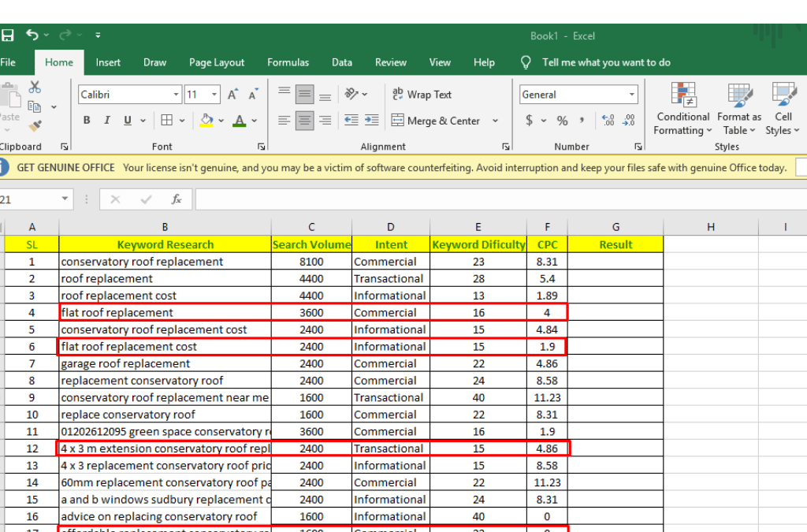
Task: Open the fill color palette arrow
Action: (x=221, y=121)
